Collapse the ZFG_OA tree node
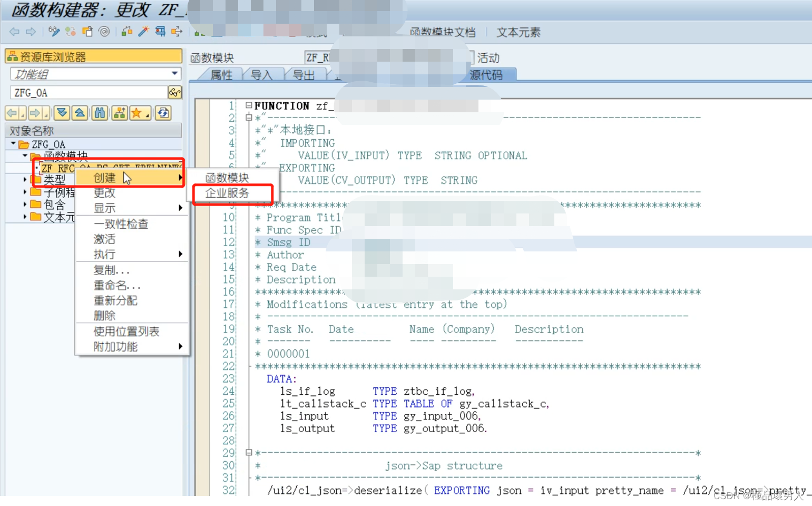Viewport: 812px width, 506px height. 13,144
